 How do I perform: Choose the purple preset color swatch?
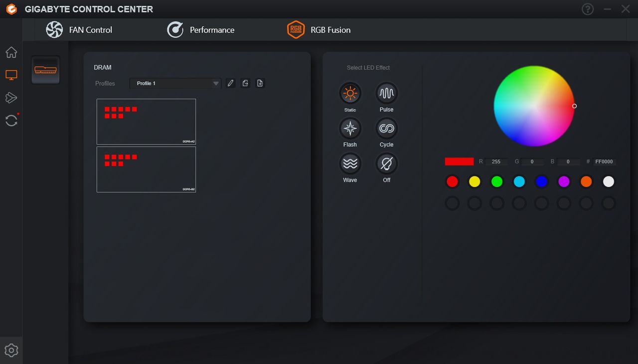564,182
